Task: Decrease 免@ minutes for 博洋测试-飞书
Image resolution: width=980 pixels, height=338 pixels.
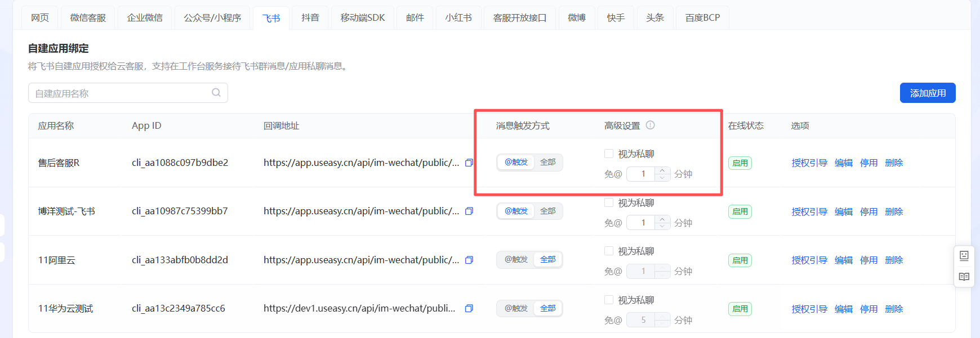Action: (663, 226)
